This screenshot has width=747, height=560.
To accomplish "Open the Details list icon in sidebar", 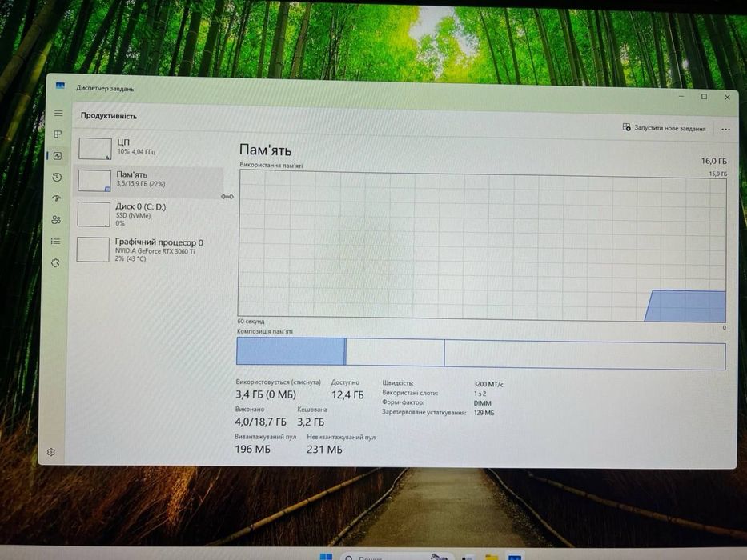I will pos(56,242).
